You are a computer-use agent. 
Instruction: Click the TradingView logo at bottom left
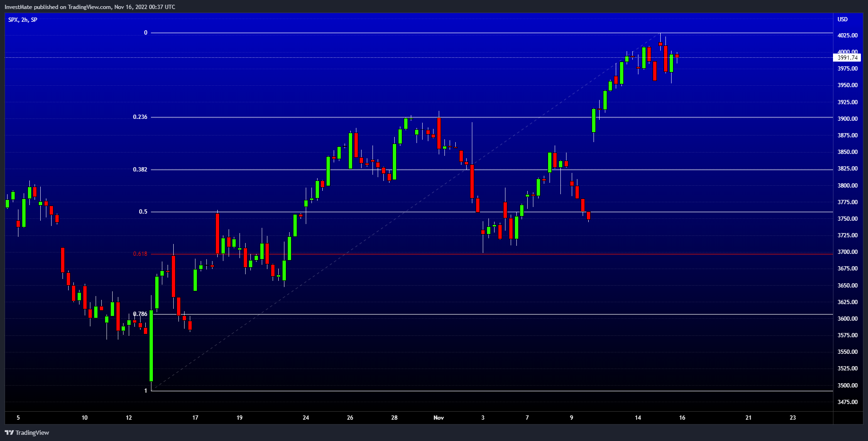point(27,432)
